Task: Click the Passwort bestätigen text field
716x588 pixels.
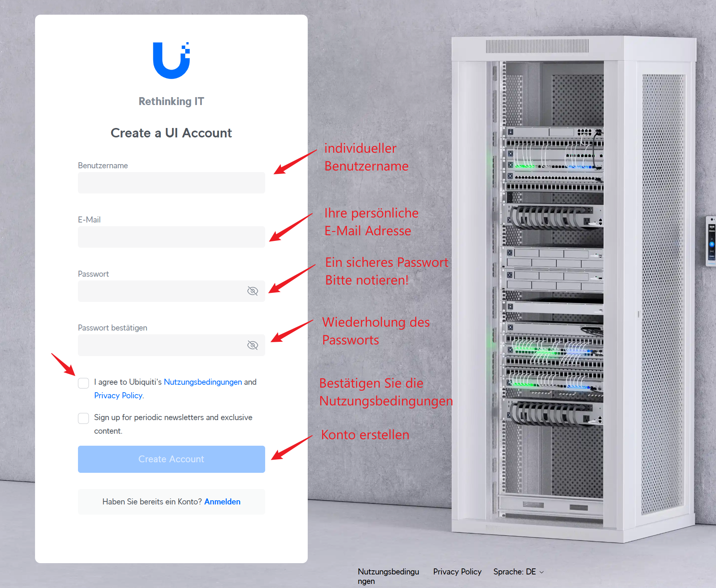Action: [x=160, y=346]
